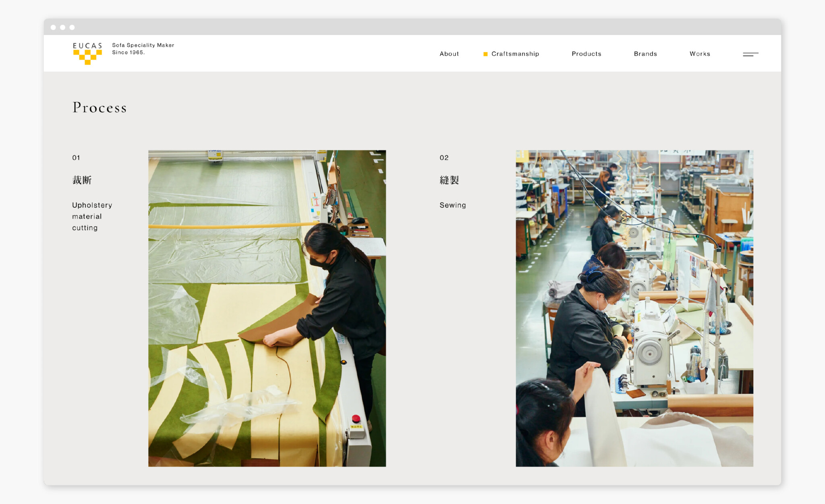Open the upholstery cutting photo
This screenshot has height=504, width=825.
(267, 308)
